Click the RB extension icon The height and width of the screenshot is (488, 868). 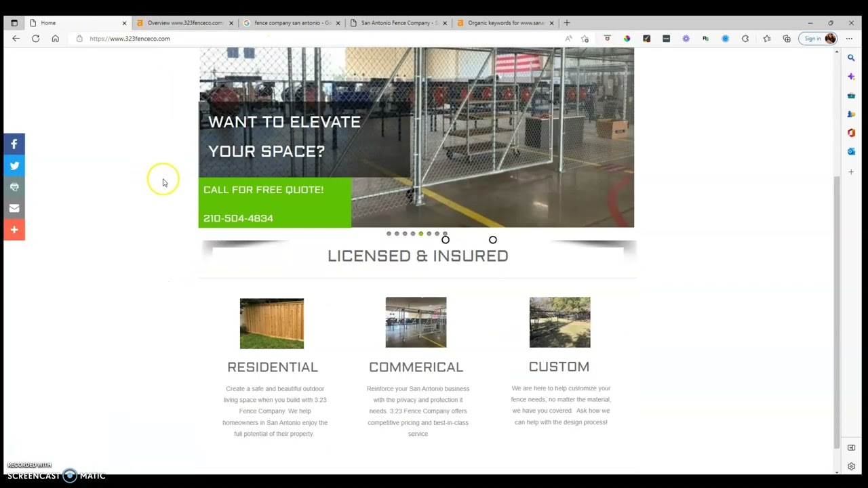pyautogui.click(x=705, y=39)
